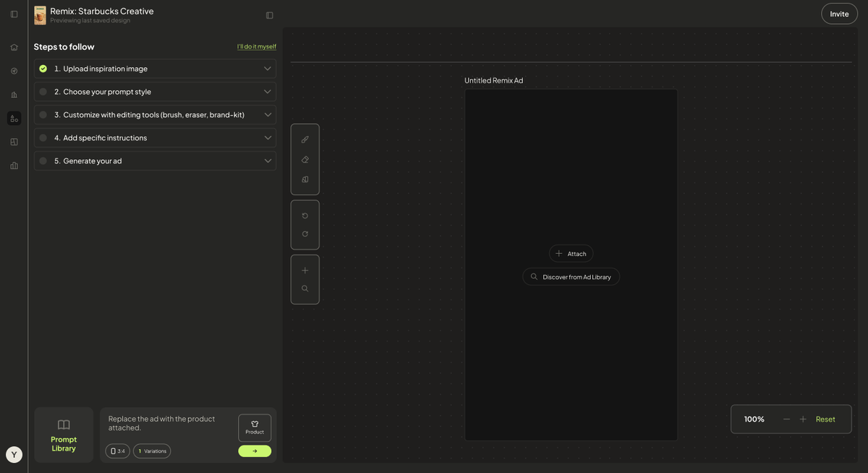
Task: Expand the Upload inspiration image step chevron
Action: pos(268,69)
